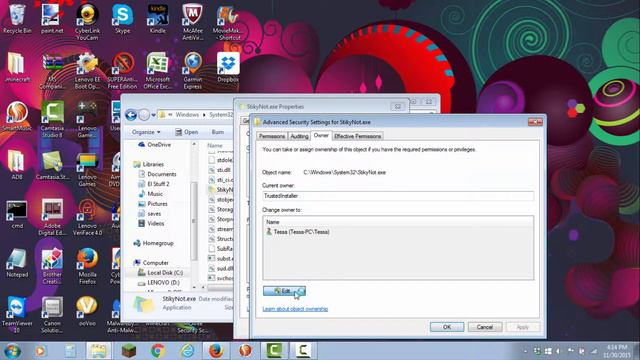Open Windows Explorer in the taskbar
The image size is (640, 360).
pyautogui.click(x=98, y=351)
